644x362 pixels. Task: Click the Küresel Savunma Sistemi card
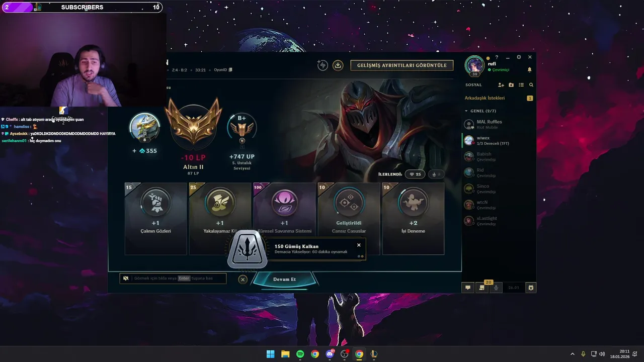click(284, 219)
